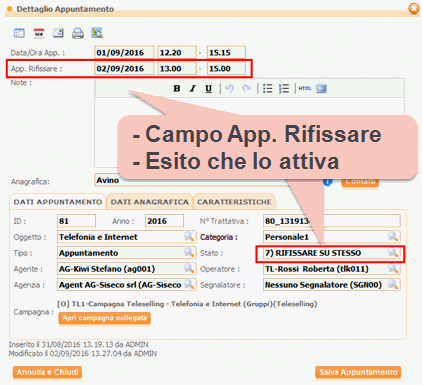Click the 'Modificato il 02/09/2016' text
Viewport: 422px width, 385px height.
point(83,354)
